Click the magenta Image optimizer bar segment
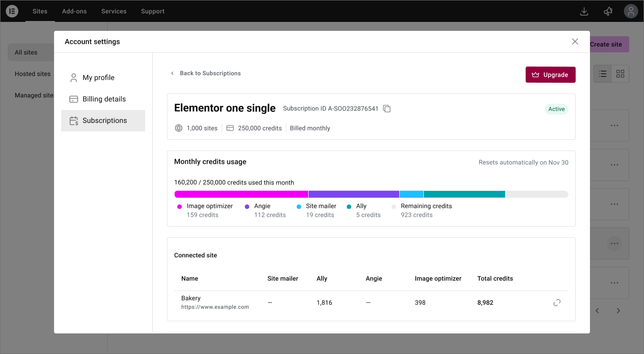The height and width of the screenshot is (354, 644). tap(241, 194)
